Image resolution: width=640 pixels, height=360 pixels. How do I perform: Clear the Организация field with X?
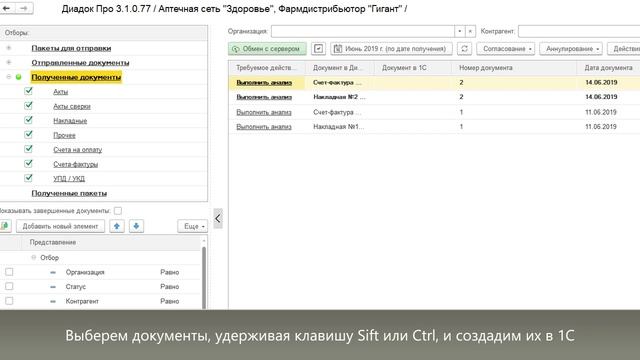click(470, 31)
